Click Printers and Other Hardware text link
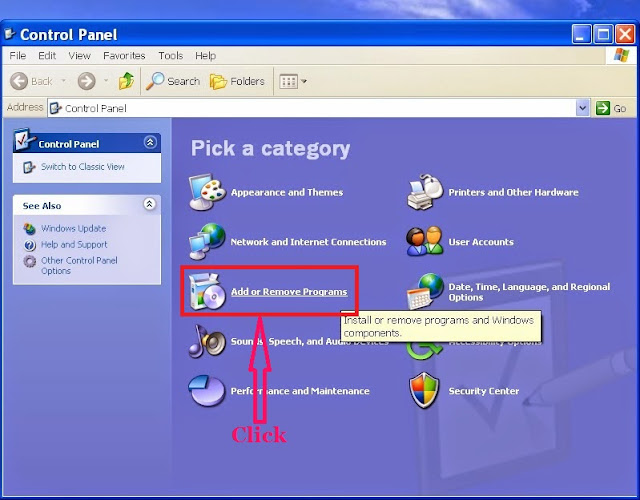This screenshot has width=640, height=500. [513, 192]
